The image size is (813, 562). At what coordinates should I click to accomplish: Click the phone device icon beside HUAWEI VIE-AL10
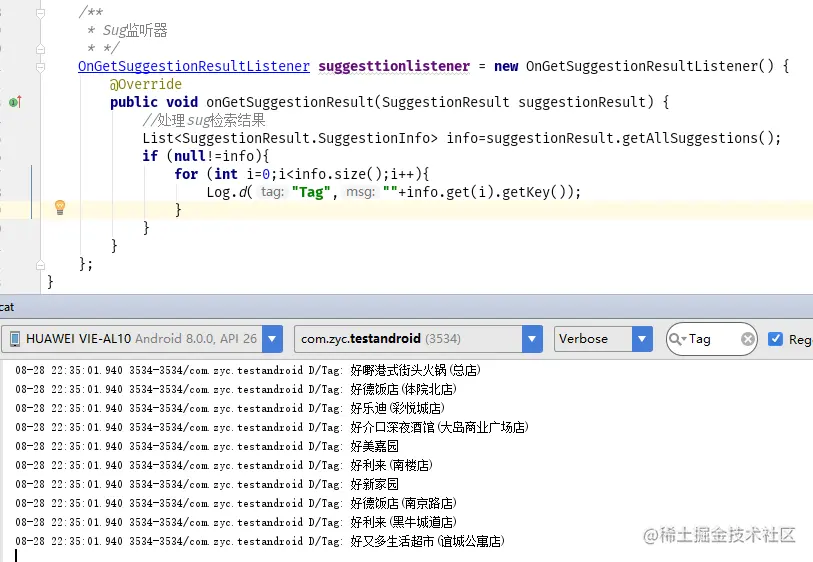point(15,339)
